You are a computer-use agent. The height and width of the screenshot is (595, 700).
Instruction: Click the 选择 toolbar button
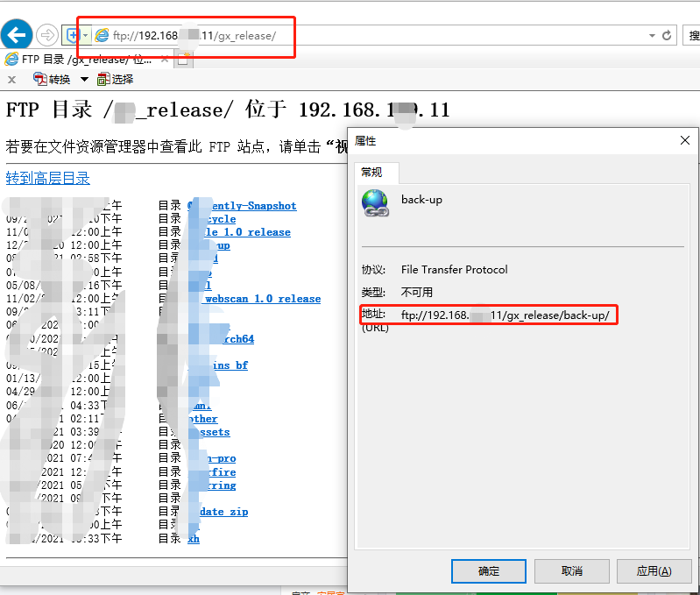pyautogui.click(x=115, y=80)
